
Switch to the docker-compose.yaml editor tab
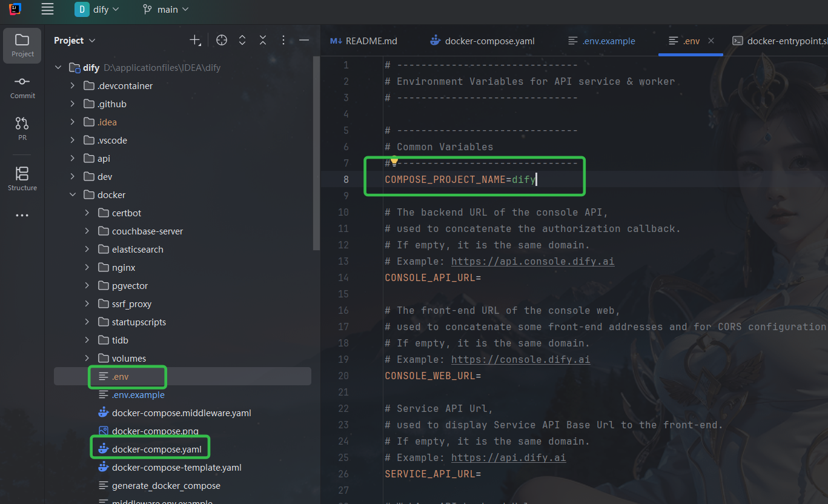(x=482, y=41)
